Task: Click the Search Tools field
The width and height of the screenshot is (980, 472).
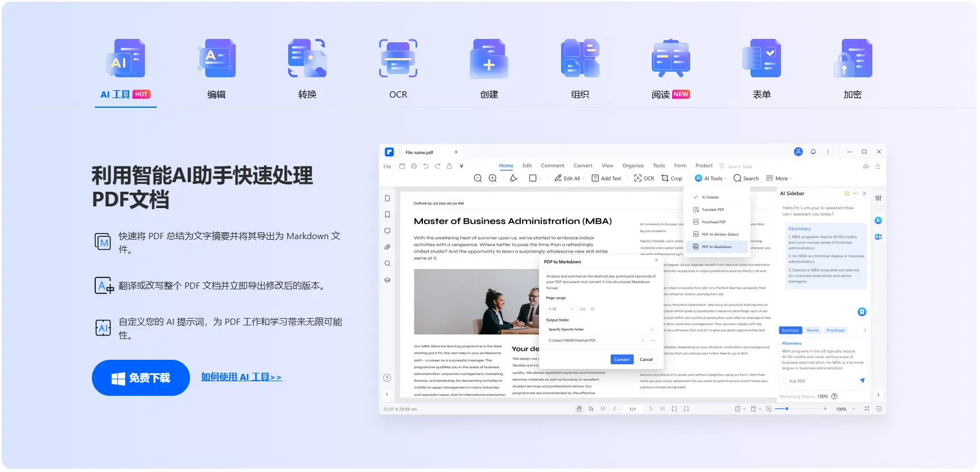Action: click(x=736, y=166)
